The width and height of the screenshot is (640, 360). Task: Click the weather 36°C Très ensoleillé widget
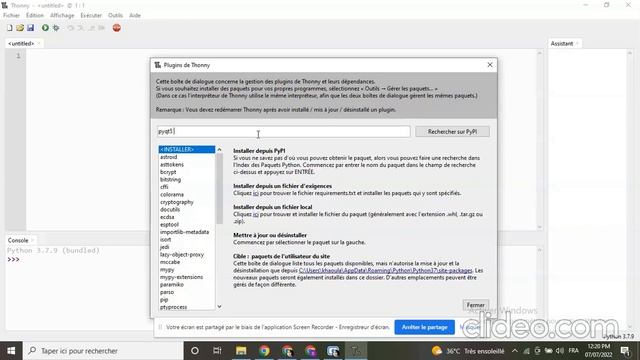pos(468,351)
